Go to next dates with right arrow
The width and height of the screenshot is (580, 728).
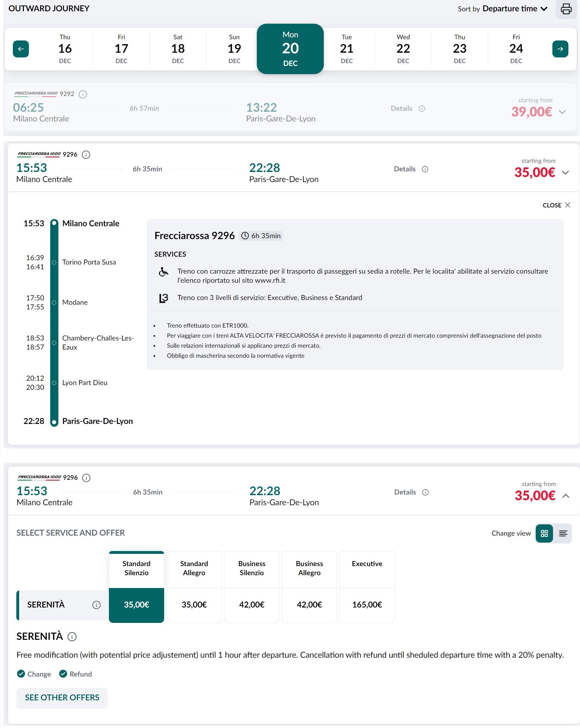(x=560, y=49)
